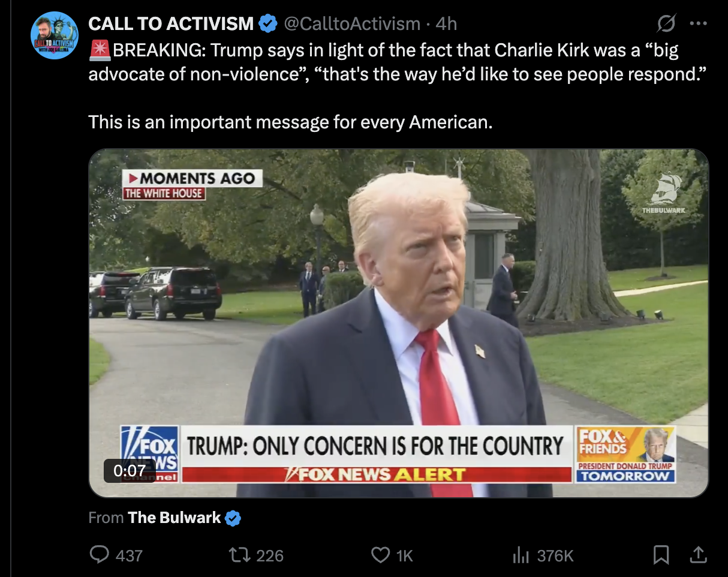The image size is (728, 577).
Task: Click The Bulwark verified badge
Action: coord(233,518)
